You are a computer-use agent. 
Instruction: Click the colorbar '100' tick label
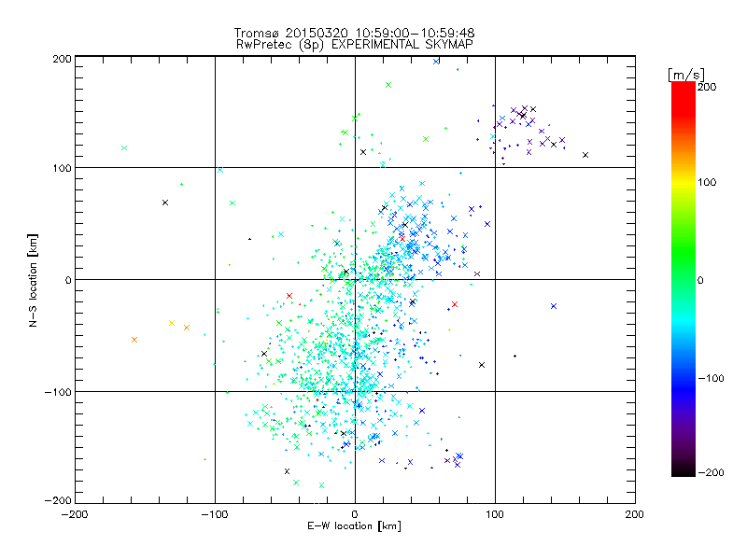pyautogui.click(x=707, y=182)
